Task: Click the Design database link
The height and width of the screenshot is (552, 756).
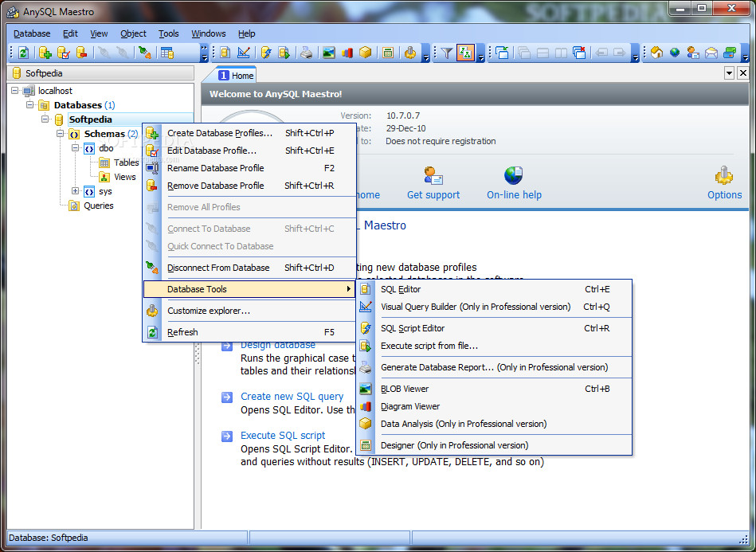Action: point(278,345)
